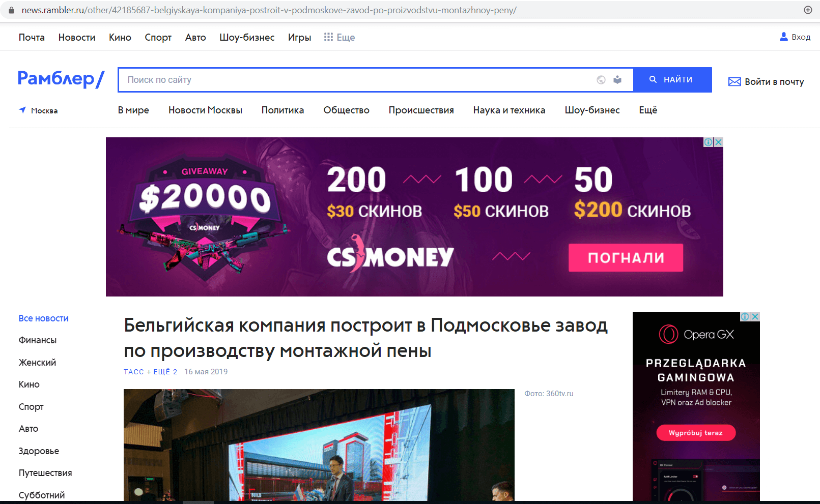
Task: Click the PRZEGLĄDARKA GAMINGOWA ad heading
Action: click(696, 370)
